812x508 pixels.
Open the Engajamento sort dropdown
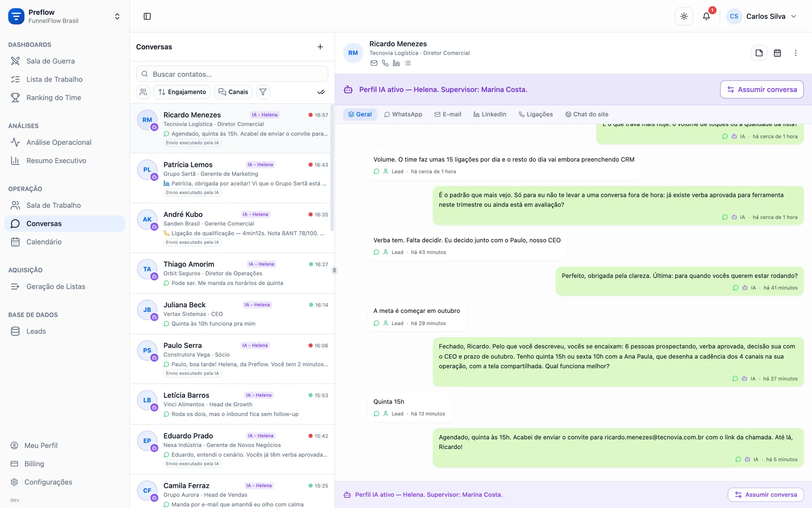point(182,92)
